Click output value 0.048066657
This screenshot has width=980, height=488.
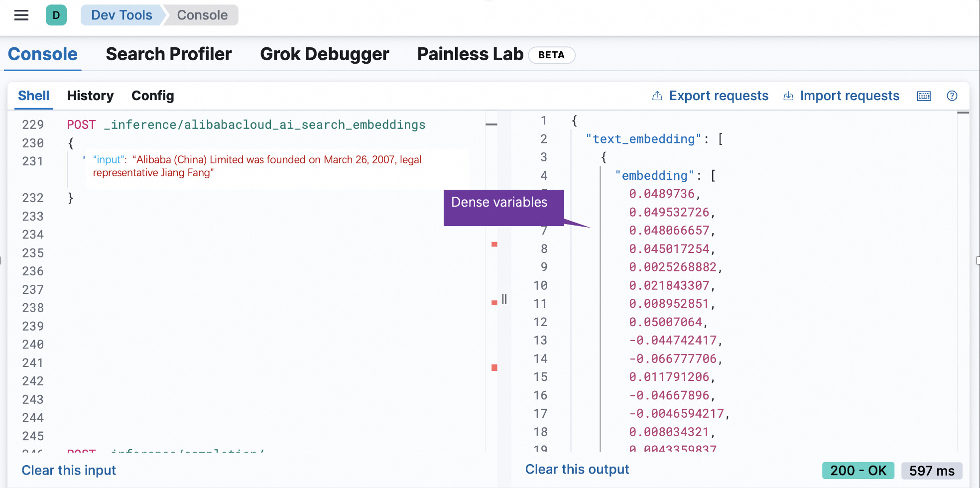coord(669,231)
